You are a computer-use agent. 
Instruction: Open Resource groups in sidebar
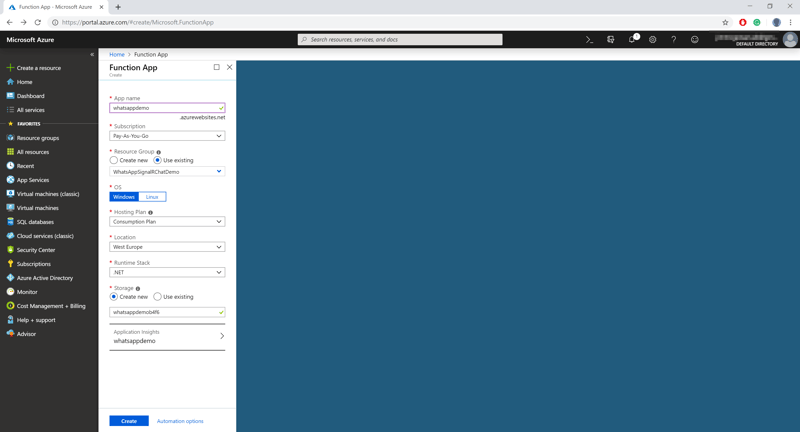click(37, 138)
